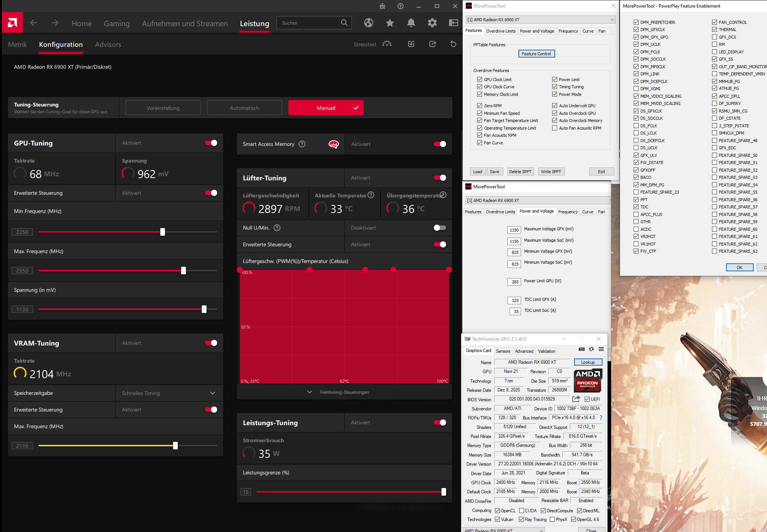The image size is (767, 532).
Task: Open notifications bell icon
Action: (x=411, y=23)
